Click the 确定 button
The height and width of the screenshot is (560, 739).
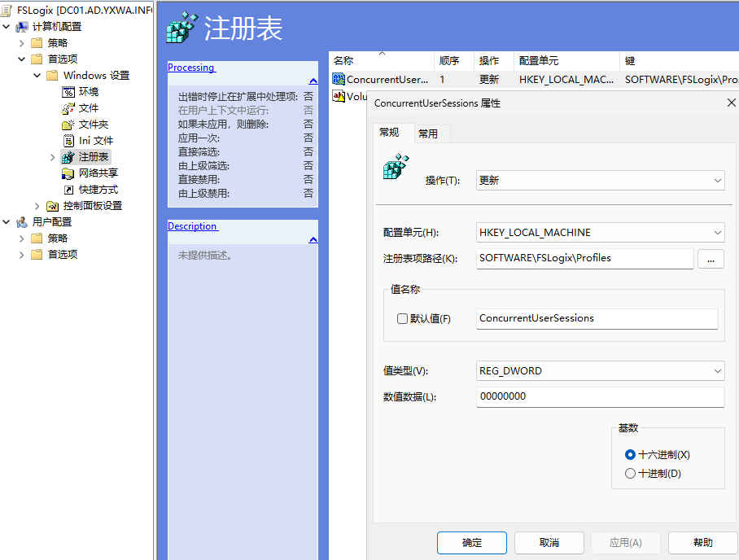[472, 543]
